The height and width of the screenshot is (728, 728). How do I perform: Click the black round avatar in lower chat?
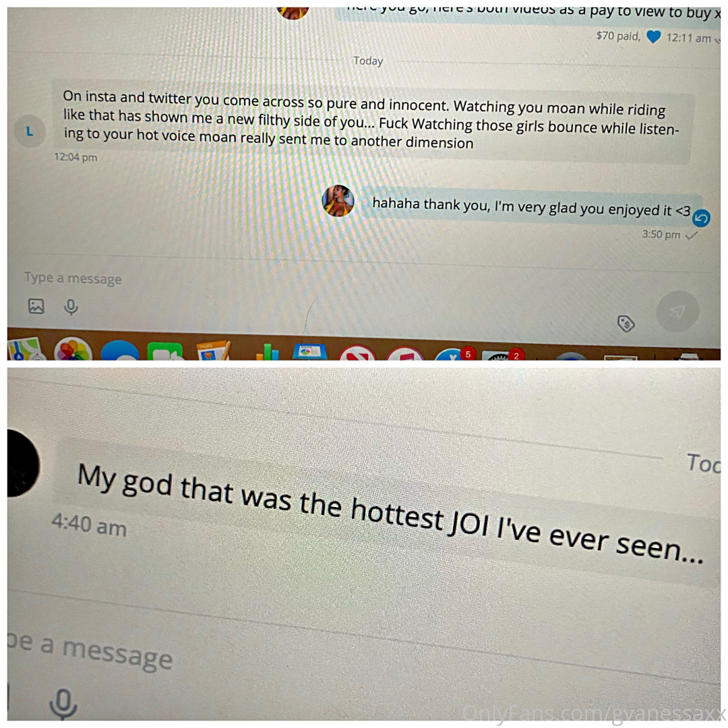23,463
